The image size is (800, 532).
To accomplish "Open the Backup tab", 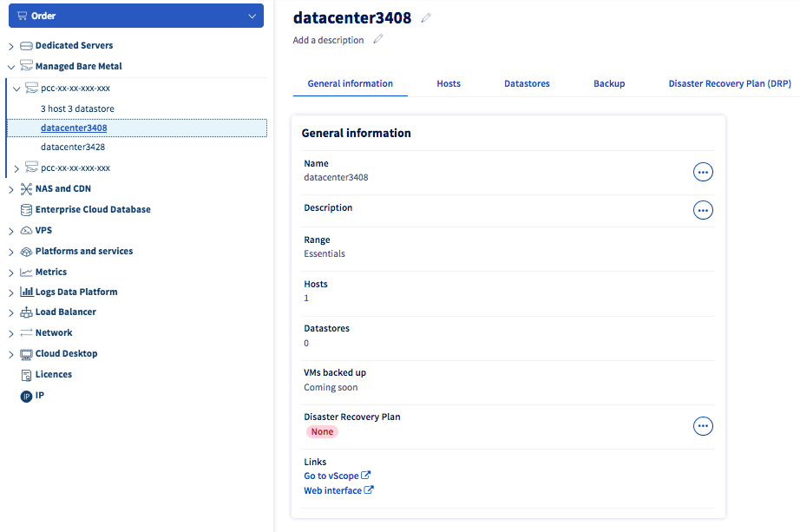I will tap(609, 83).
